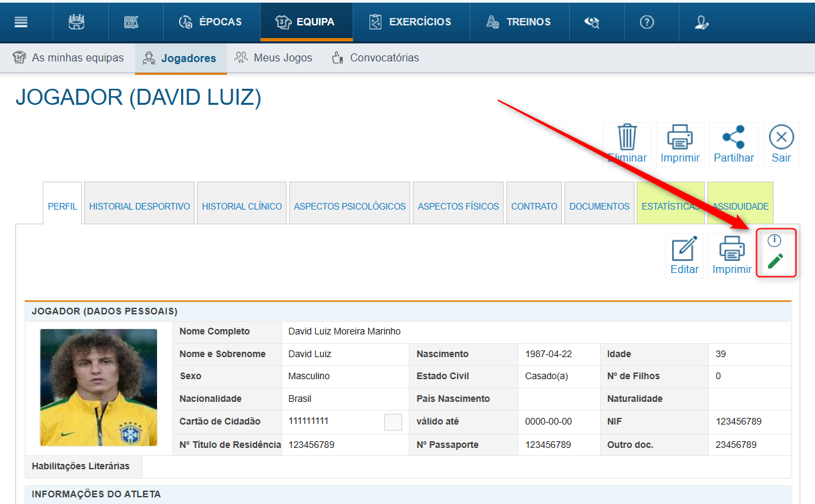Click David Luiz's player photo
This screenshot has width=815, height=504.
click(98, 387)
